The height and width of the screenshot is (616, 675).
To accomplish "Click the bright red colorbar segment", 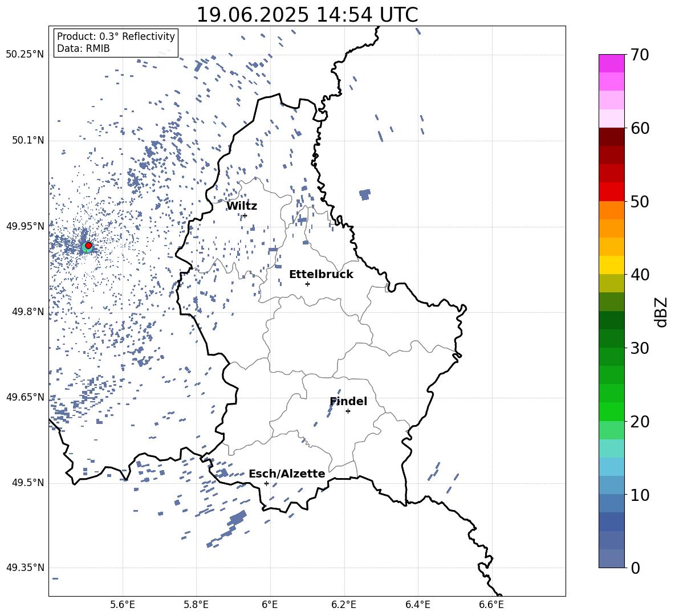I will tap(612, 192).
